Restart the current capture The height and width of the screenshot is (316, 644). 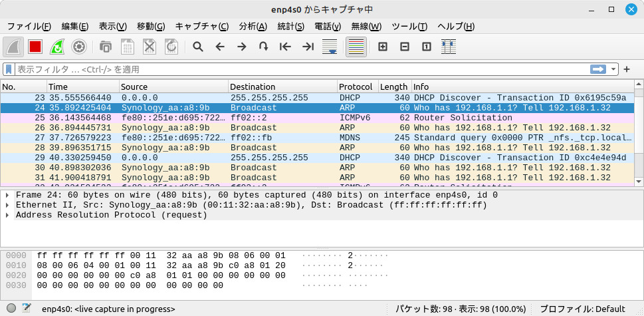point(57,47)
